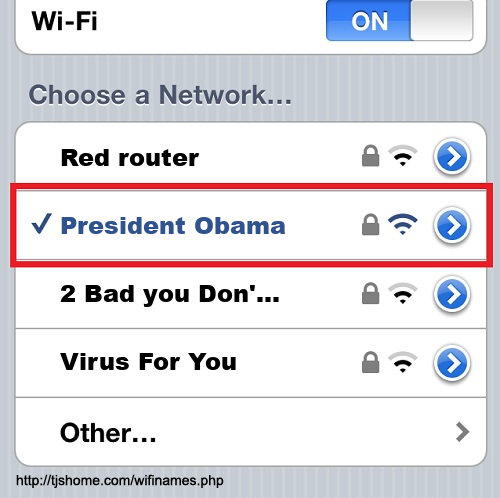The image size is (500, 498).
Task: Open details arrow for Virus For You
Action: [452, 363]
